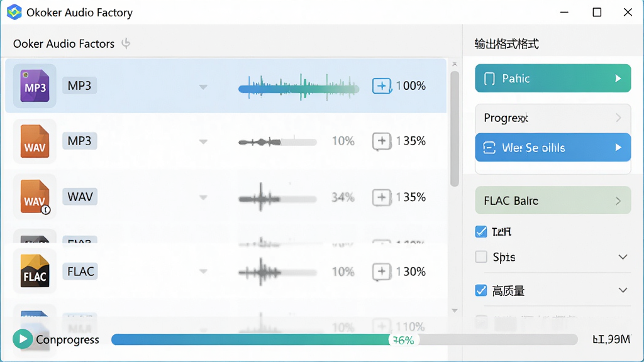The width and height of the screenshot is (644, 362).
Task: Click the refresh icon beside Ooker Audio Factors
Action: [x=126, y=43]
